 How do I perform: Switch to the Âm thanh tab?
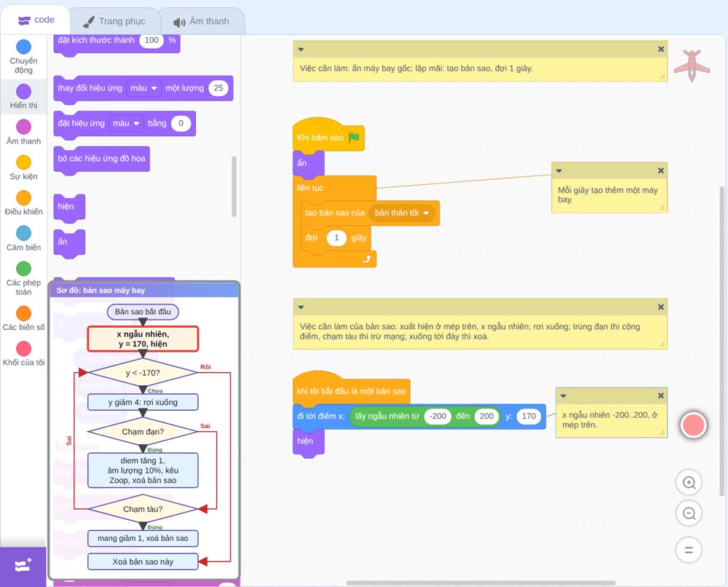click(x=202, y=21)
